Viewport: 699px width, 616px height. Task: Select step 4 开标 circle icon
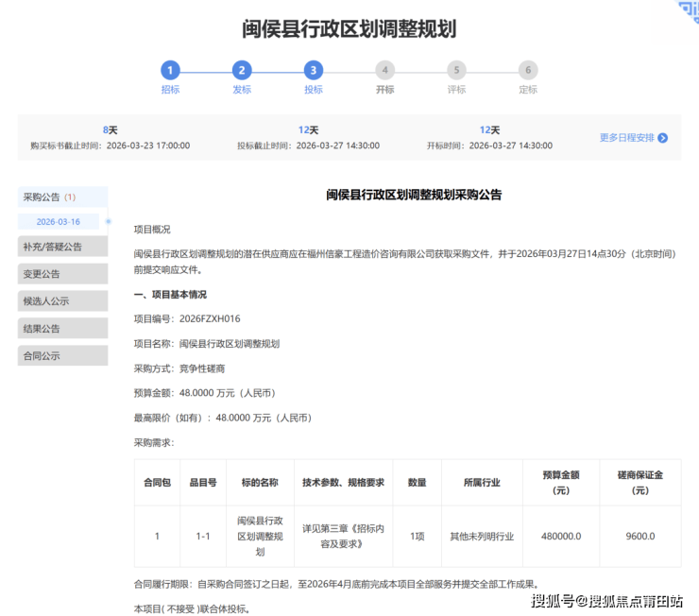coord(384,70)
